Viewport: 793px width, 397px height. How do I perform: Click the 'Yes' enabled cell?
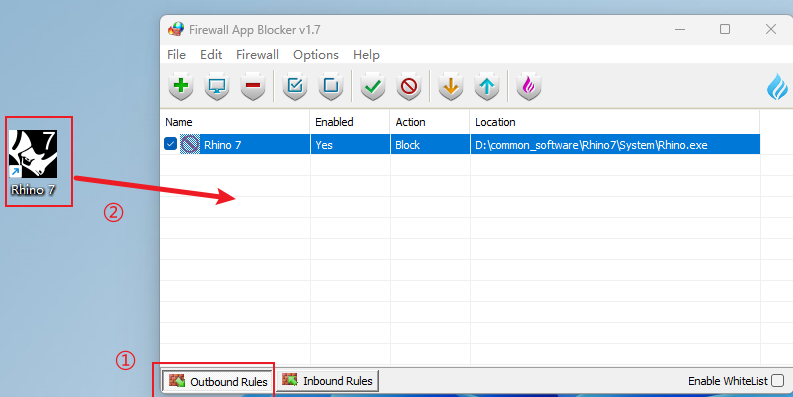pyautogui.click(x=350, y=145)
